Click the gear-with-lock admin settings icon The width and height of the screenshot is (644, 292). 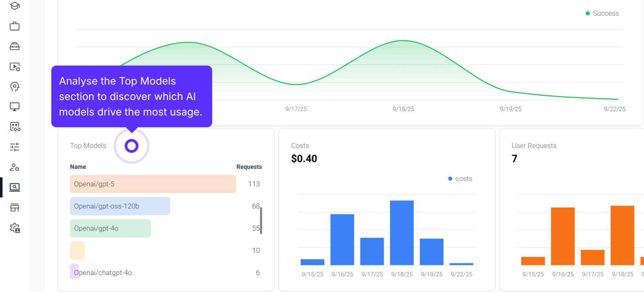click(x=14, y=228)
